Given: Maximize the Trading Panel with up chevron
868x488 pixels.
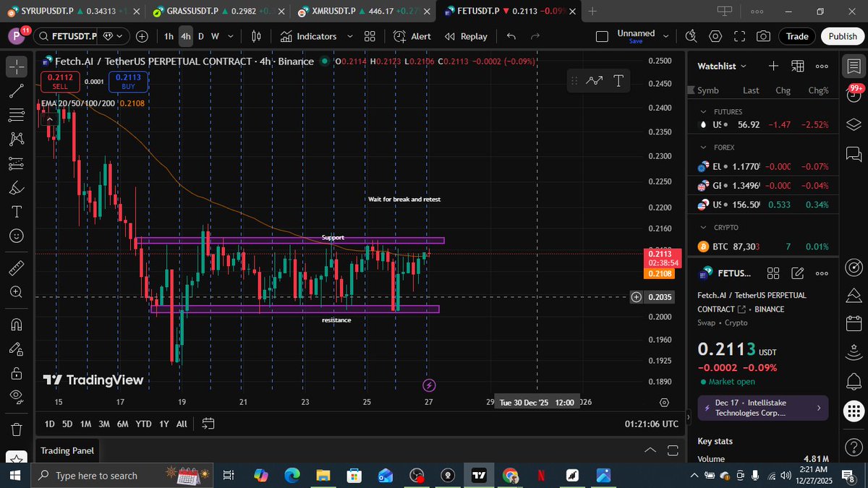Looking at the screenshot, I should click(x=650, y=450).
